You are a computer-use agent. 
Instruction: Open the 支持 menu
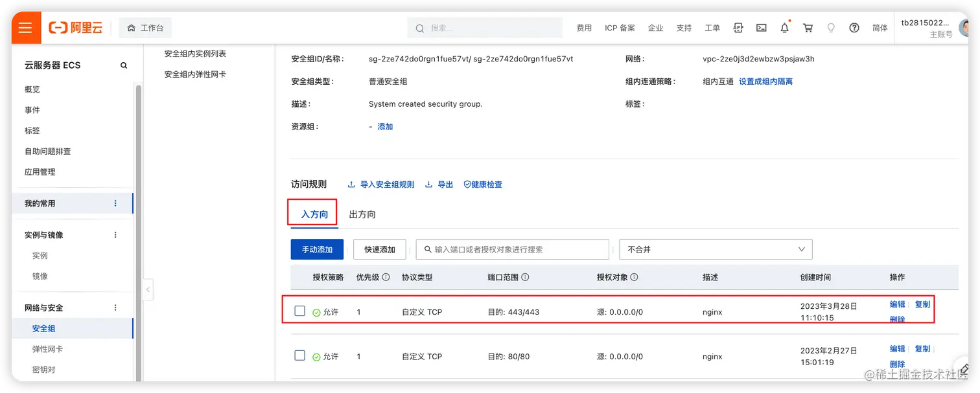pos(684,28)
